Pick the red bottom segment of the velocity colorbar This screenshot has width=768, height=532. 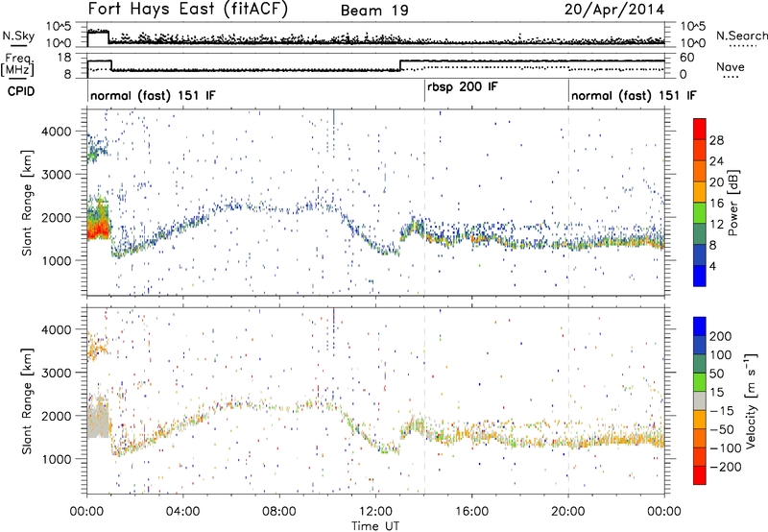pyautogui.click(x=700, y=475)
